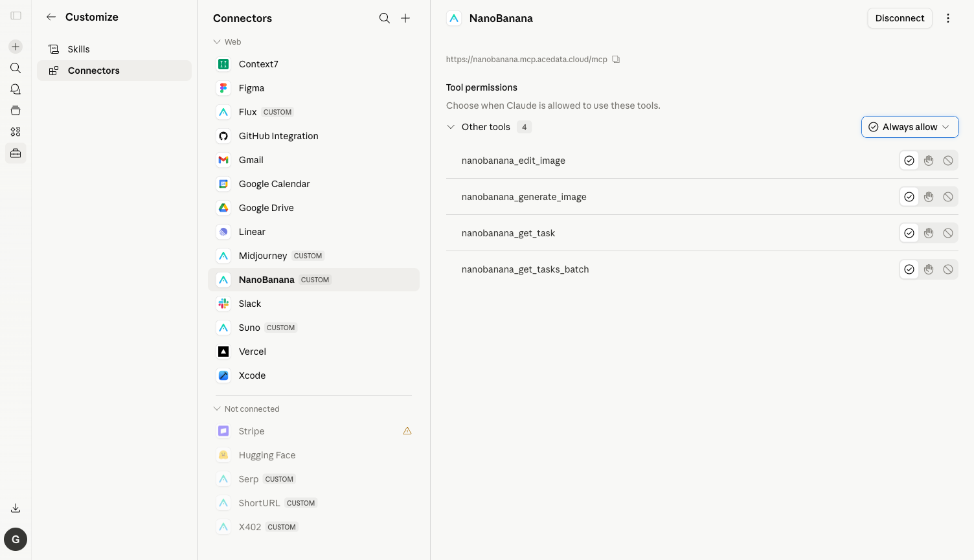Select the Midjourney connector
The image size is (974, 560).
(x=313, y=256)
